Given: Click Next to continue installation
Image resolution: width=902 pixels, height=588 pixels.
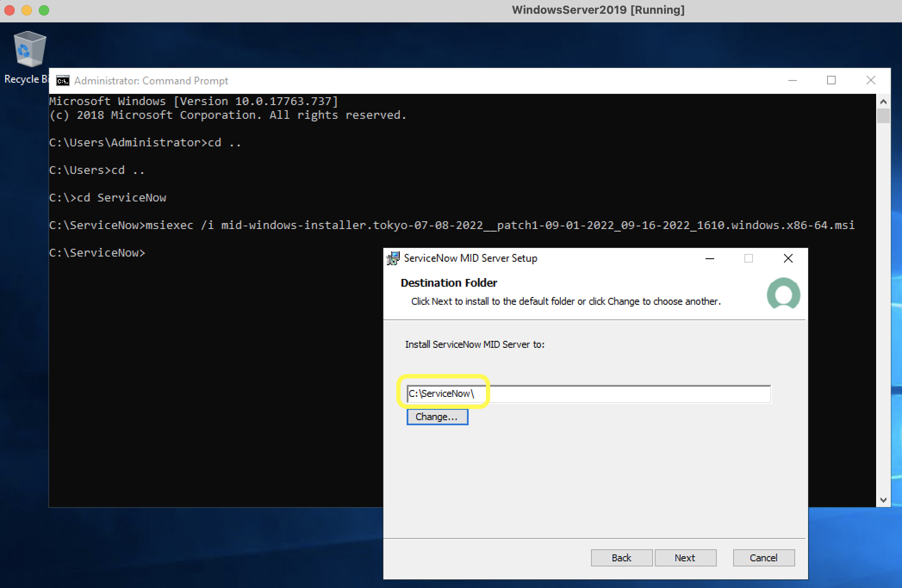Looking at the screenshot, I should (685, 558).
